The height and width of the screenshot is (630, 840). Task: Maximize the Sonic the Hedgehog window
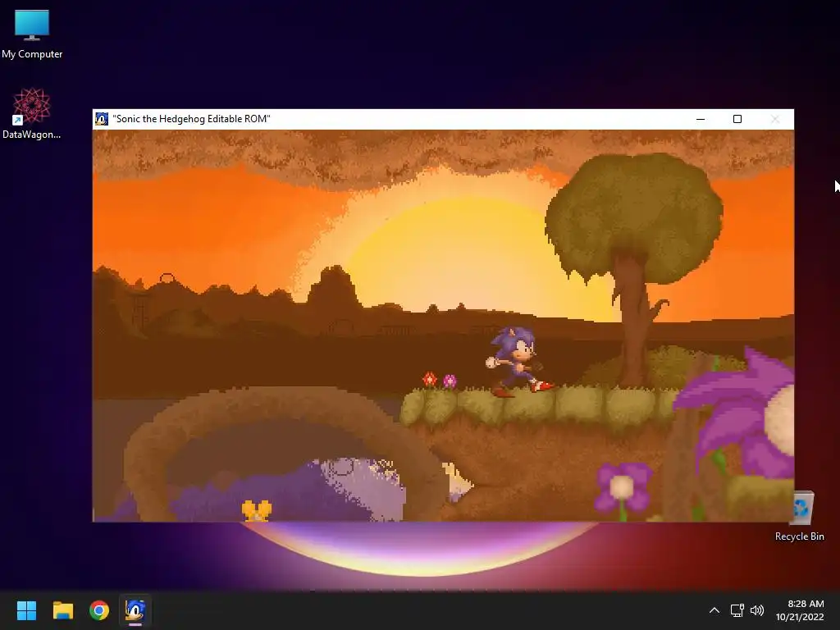coord(737,119)
